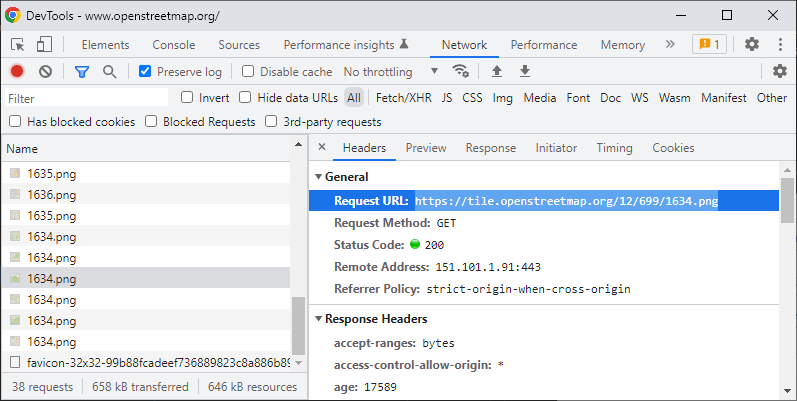Switch to the Performance tab
This screenshot has width=797, height=401.
click(544, 45)
